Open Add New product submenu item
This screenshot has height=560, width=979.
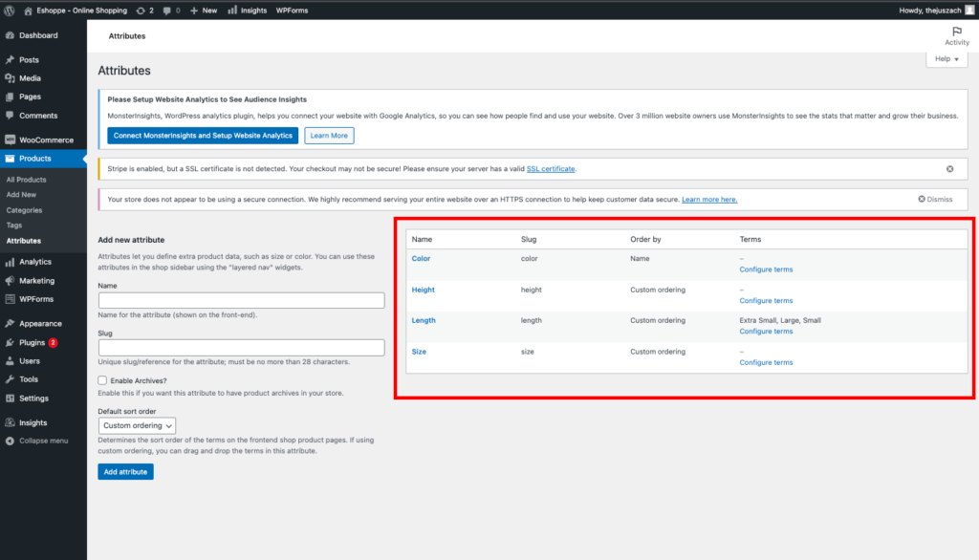point(21,195)
